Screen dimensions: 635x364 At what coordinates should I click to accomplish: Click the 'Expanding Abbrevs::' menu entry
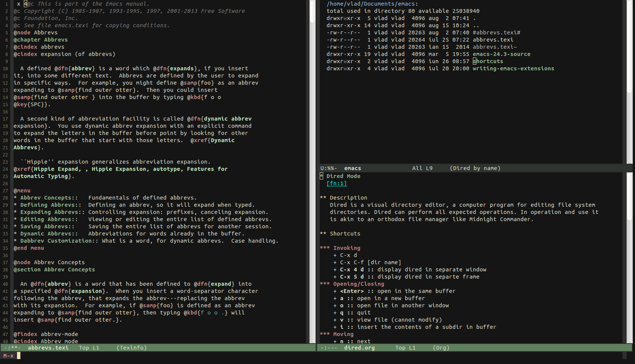pos(53,212)
